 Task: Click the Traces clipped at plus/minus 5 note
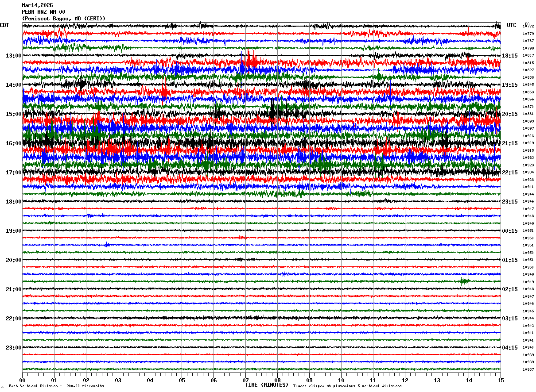point(347,386)
